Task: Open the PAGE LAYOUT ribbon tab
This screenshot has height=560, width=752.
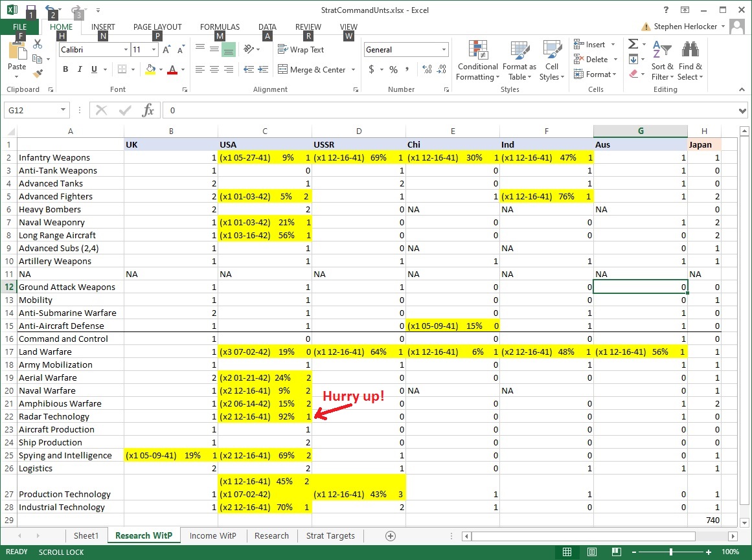Action: 157,27
